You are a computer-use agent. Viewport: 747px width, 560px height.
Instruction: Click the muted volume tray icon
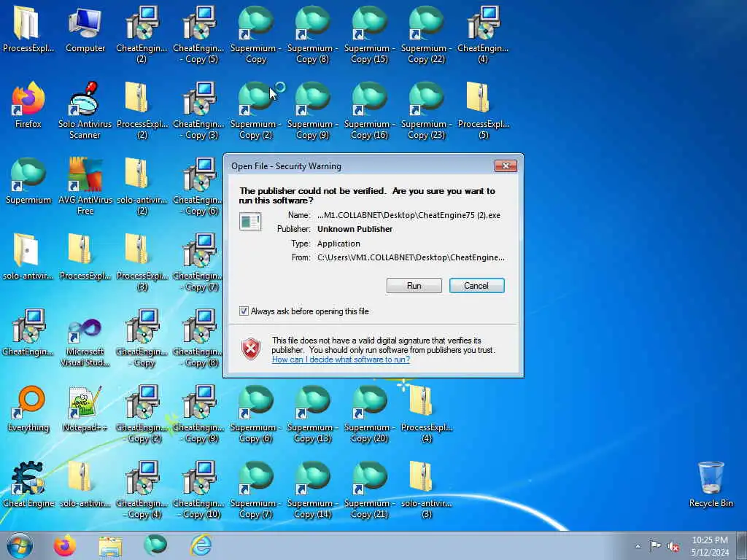click(673, 546)
